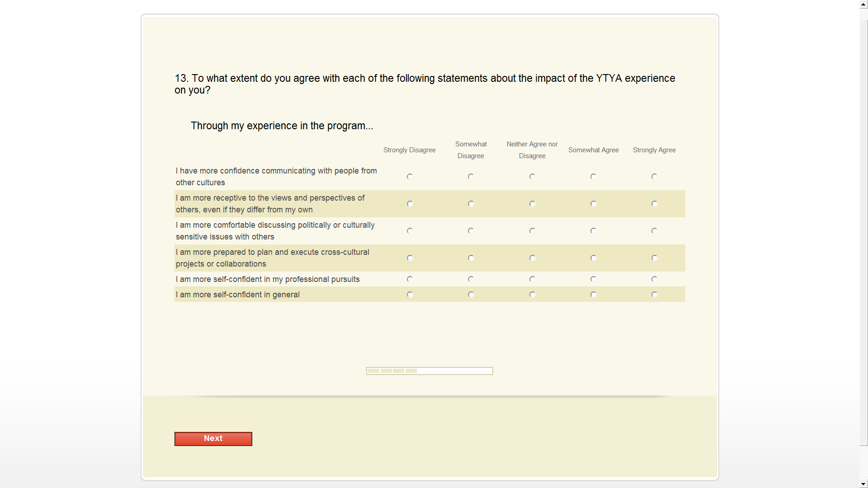Screen dimensions: 868x488
Task: Select Somewhat Agree for receptive to others' views
Action: (x=593, y=204)
